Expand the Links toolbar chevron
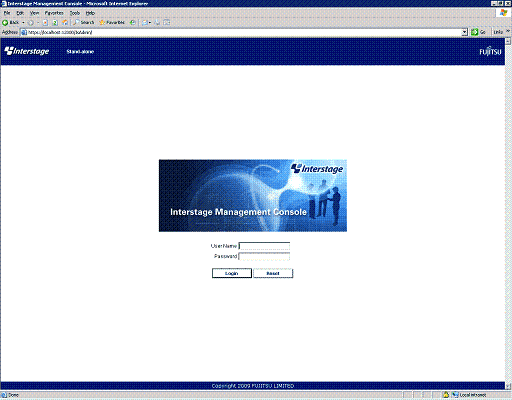Viewport: 512px width, 400px height. click(x=508, y=31)
